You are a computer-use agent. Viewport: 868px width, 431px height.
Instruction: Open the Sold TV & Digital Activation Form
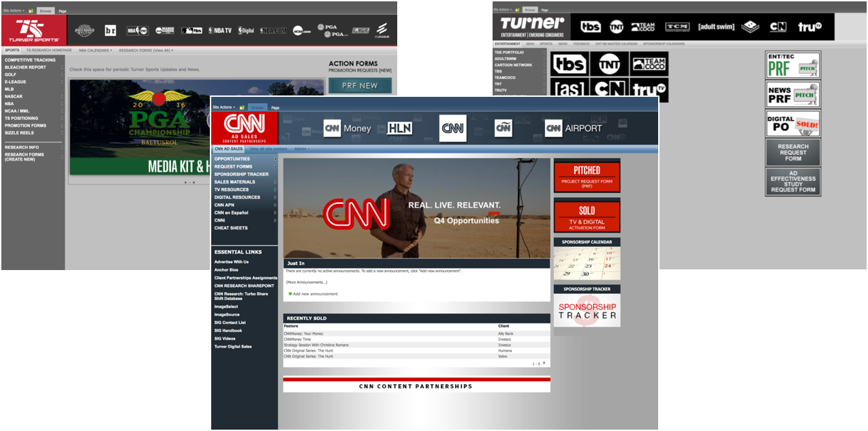587,217
